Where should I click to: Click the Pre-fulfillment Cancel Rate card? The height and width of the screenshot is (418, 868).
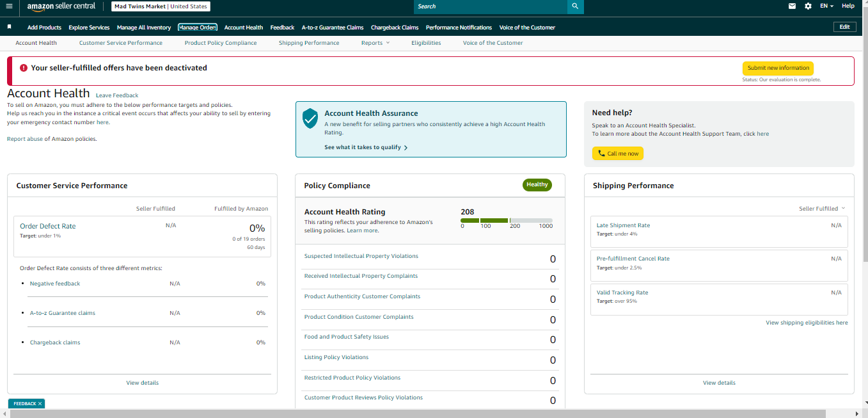pyautogui.click(x=719, y=265)
